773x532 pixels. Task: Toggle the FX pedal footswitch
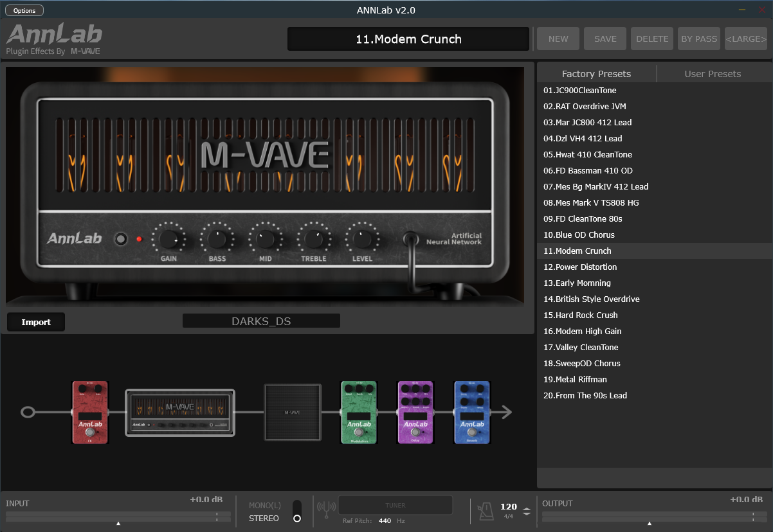point(90,432)
